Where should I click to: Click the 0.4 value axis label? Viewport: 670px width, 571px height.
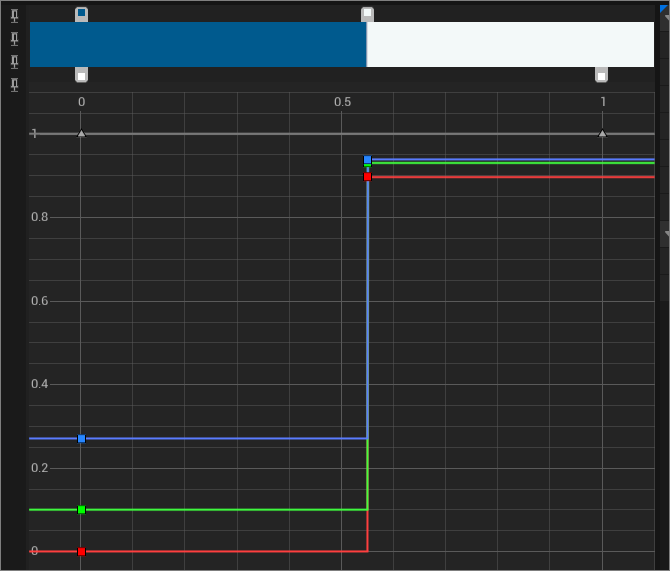(40, 384)
